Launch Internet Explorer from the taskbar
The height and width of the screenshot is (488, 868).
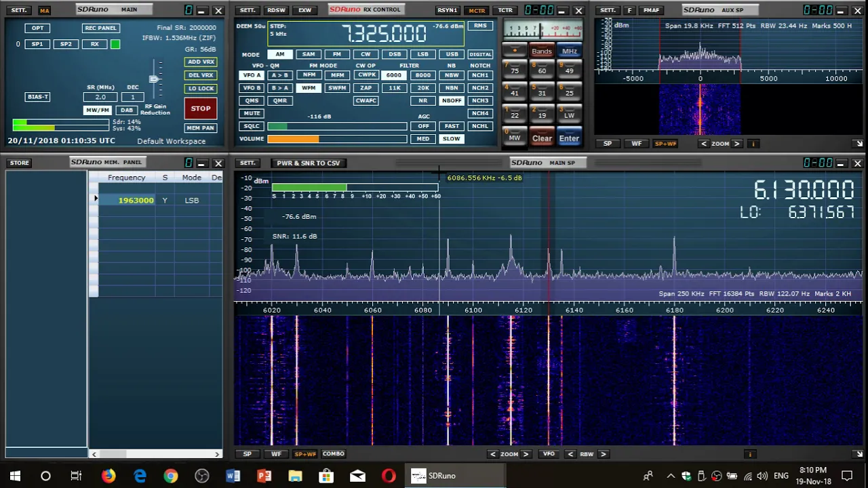(x=140, y=476)
